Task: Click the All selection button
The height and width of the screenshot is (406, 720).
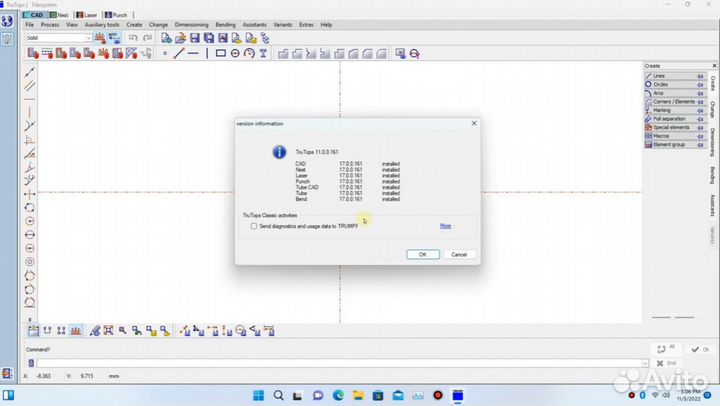Action: [666, 349]
